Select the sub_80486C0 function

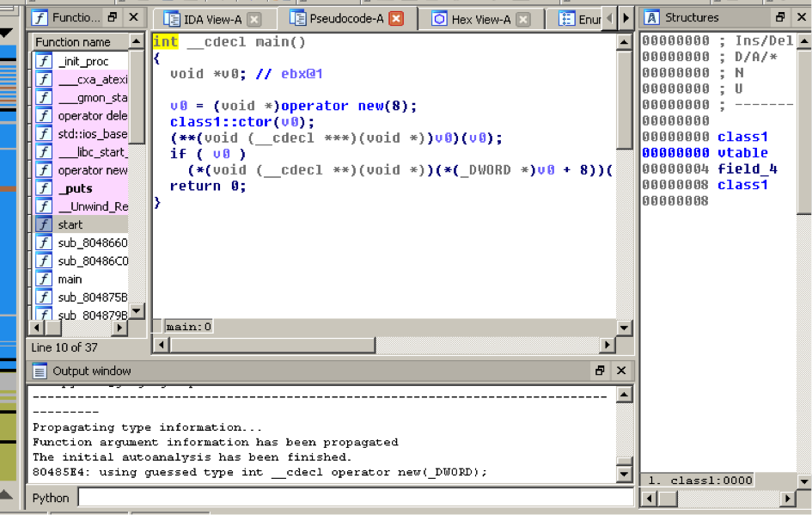[x=80, y=261]
